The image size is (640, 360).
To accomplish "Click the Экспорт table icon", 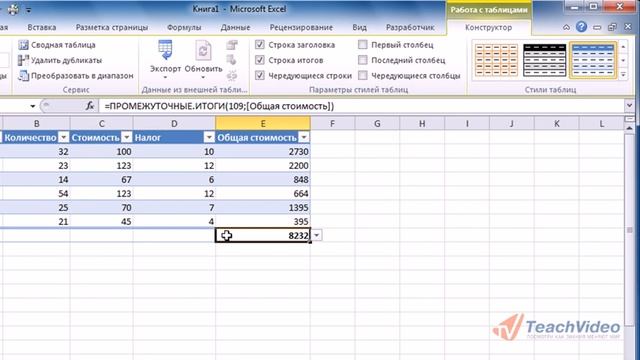I will 165,51.
